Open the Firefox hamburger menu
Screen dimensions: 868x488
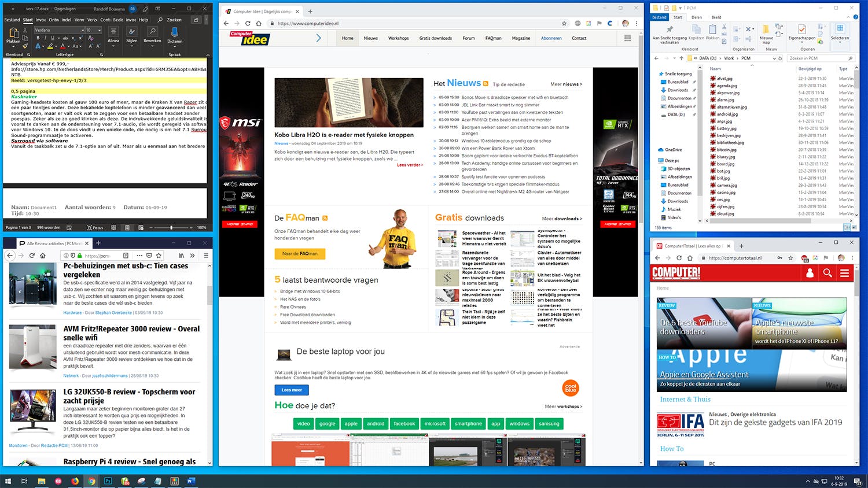tap(205, 255)
